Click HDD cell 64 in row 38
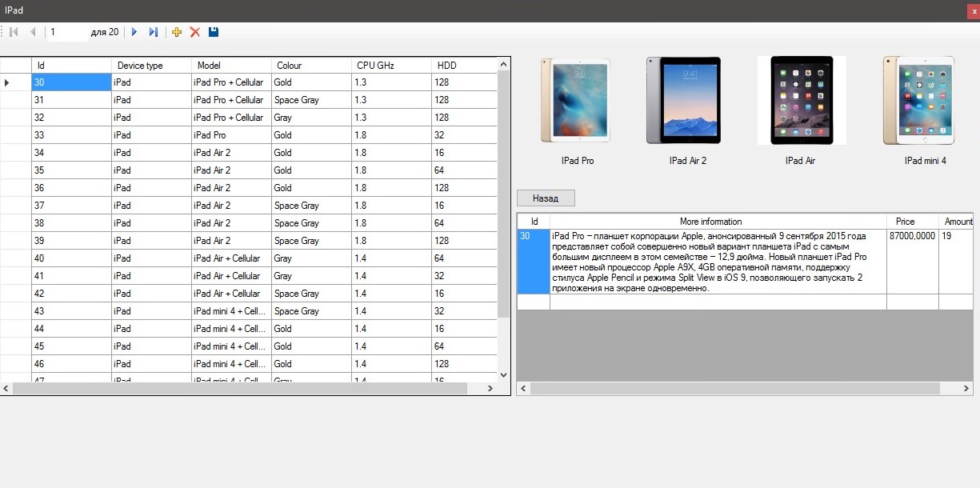Image resolution: width=980 pixels, height=488 pixels. 464,223
